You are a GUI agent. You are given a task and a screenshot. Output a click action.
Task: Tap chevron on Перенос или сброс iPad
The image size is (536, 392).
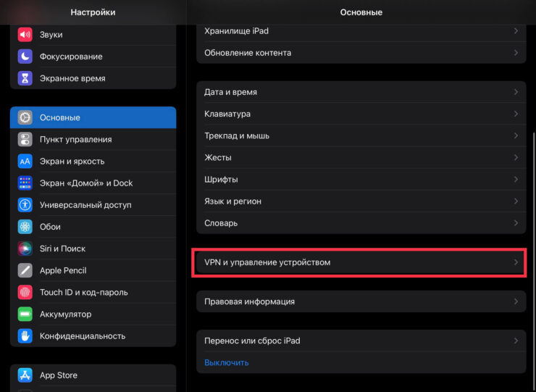point(516,341)
